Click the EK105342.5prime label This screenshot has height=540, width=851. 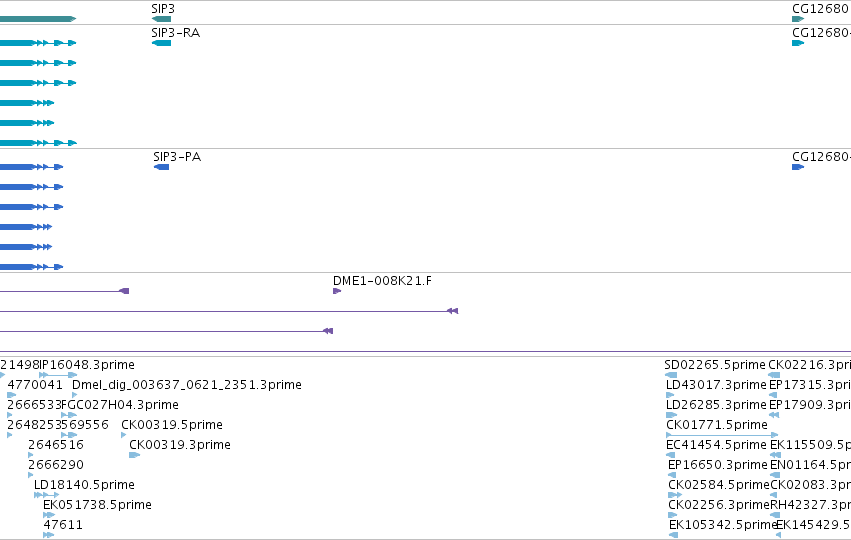pyautogui.click(x=723, y=525)
